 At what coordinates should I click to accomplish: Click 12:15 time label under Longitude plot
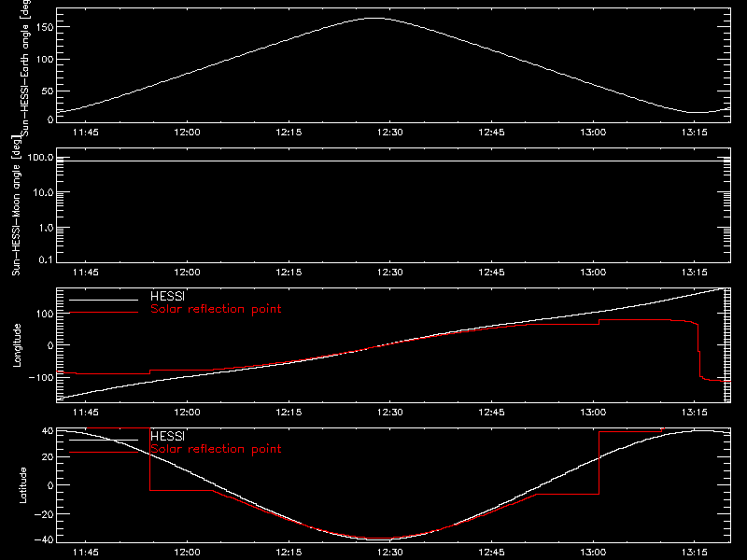[x=289, y=413]
